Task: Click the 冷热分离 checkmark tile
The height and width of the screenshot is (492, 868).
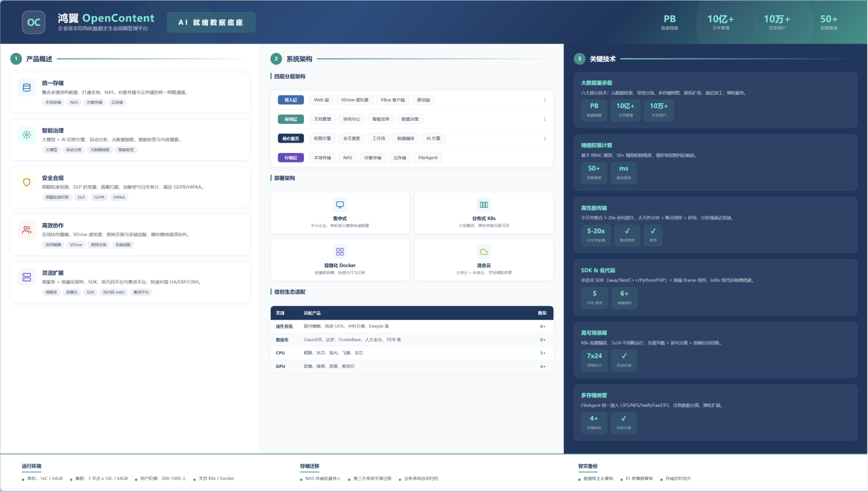Action: pyautogui.click(x=624, y=421)
